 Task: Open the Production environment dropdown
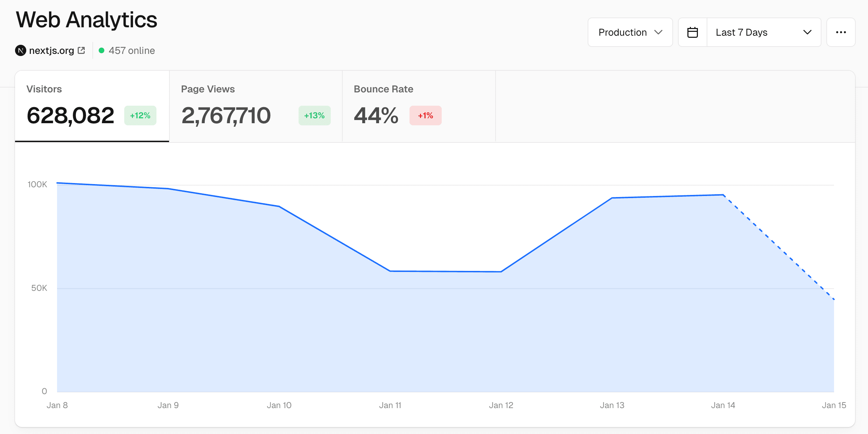pyautogui.click(x=630, y=32)
